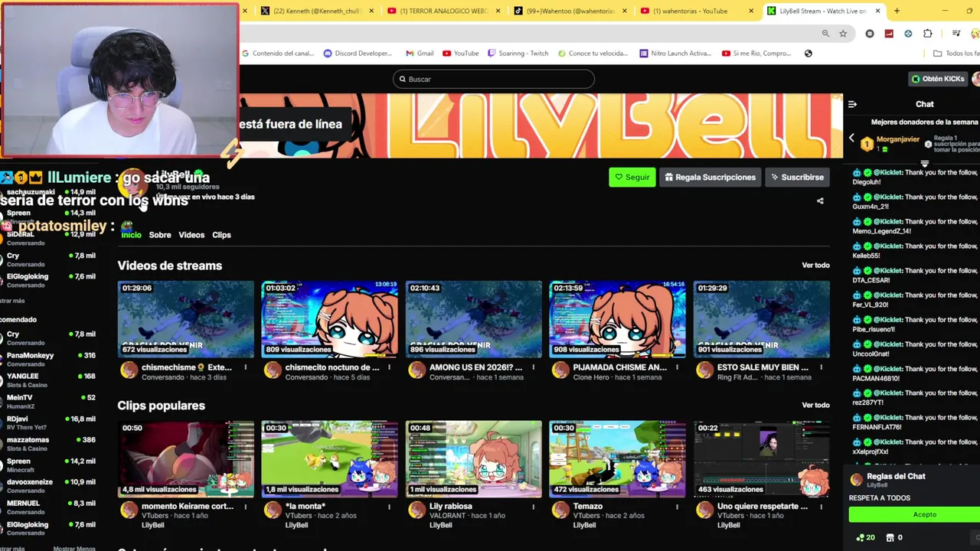The width and height of the screenshot is (980, 551).
Task: Open options menu for Uno quiere respetarte clip
Action: (x=821, y=507)
